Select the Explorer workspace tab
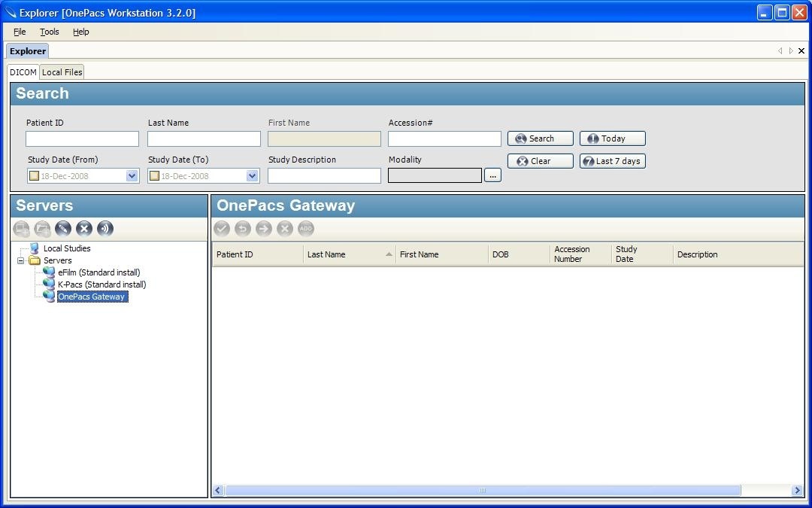The width and height of the screenshot is (812, 508). tap(28, 51)
